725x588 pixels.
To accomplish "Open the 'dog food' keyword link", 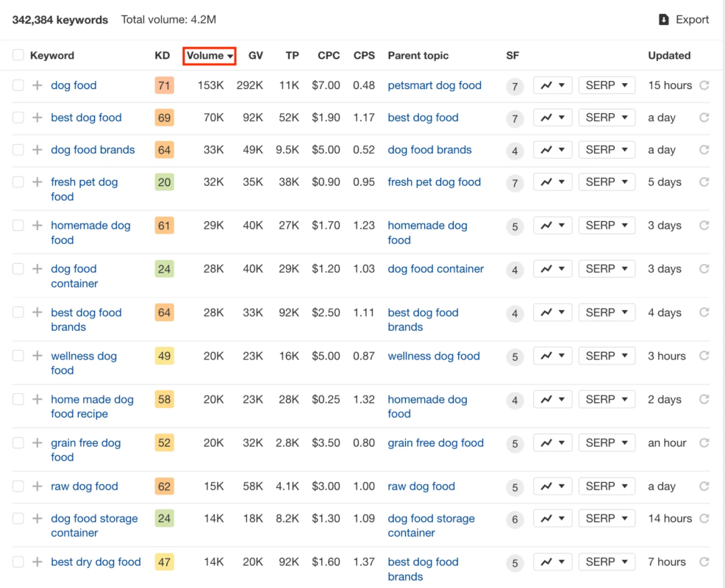I will tap(74, 85).
